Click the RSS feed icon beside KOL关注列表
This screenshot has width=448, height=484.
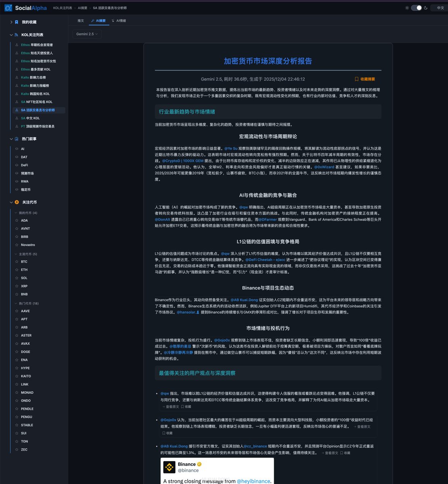click(x=17, y=35)
